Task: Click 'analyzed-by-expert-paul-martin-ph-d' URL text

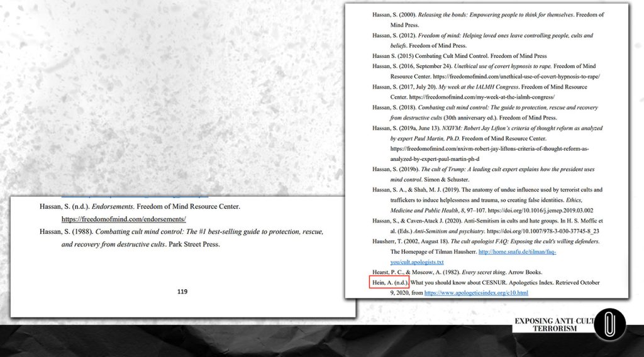Action: click(435, 159)
